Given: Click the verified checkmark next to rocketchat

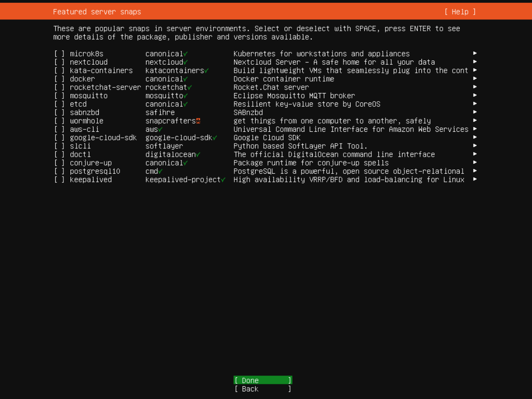Looking at the screenshot, I should pyautogui.click(x=189, y=87).
